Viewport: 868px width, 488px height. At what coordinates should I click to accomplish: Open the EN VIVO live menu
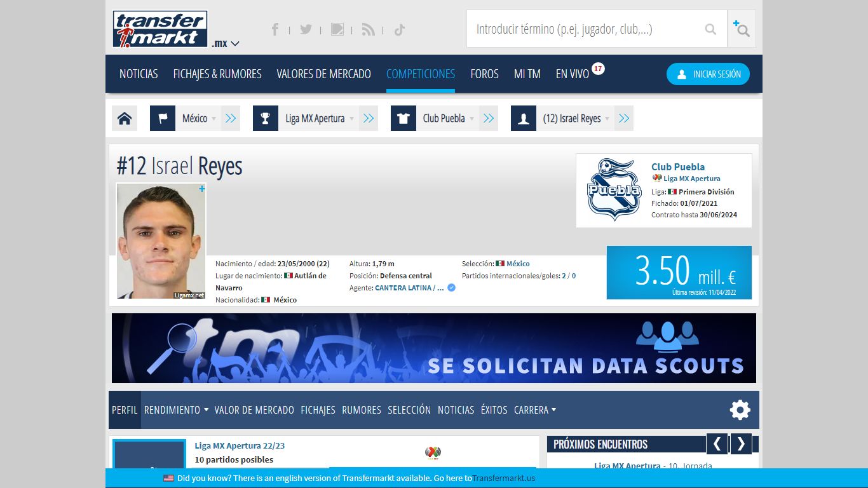573,74
